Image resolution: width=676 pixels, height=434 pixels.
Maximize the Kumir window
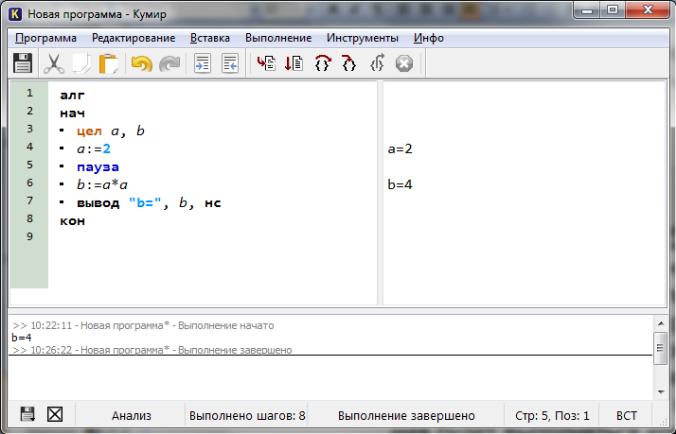[x=612, y=10]
